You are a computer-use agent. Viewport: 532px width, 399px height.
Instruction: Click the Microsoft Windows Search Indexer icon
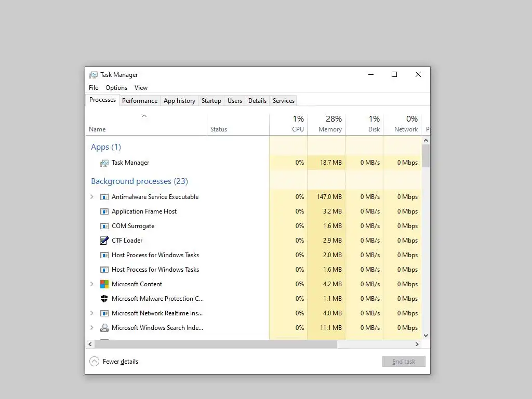pyautogui.click(x=104, y=328)
